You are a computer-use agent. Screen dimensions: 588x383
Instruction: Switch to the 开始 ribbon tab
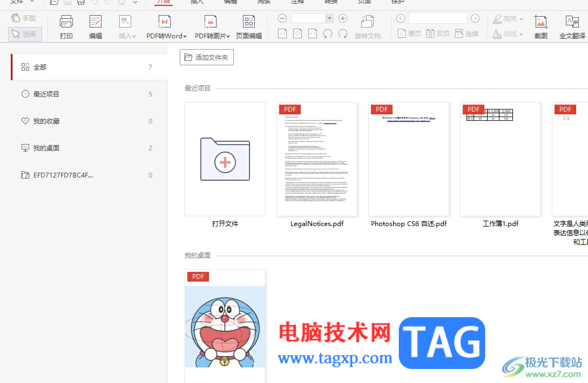[x=164, y=2]
